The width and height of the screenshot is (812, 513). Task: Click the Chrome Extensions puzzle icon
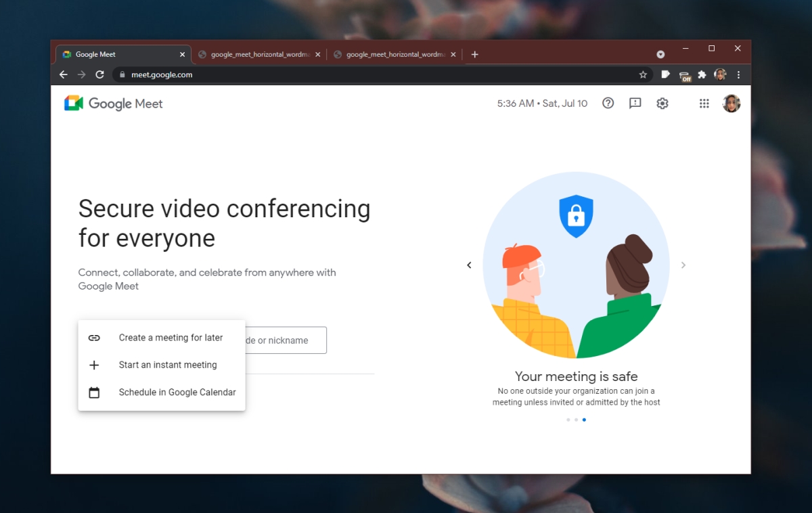coord(701,74)
